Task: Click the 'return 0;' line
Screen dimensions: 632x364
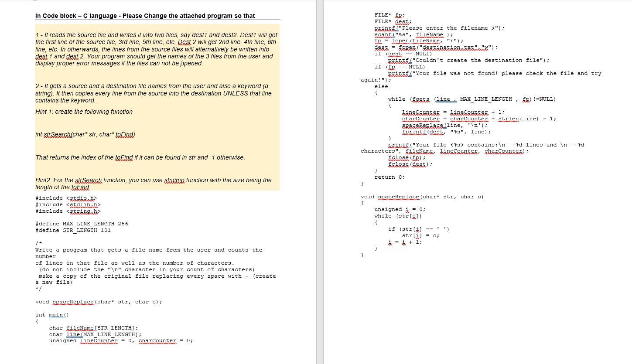Action: pos(389,177)
